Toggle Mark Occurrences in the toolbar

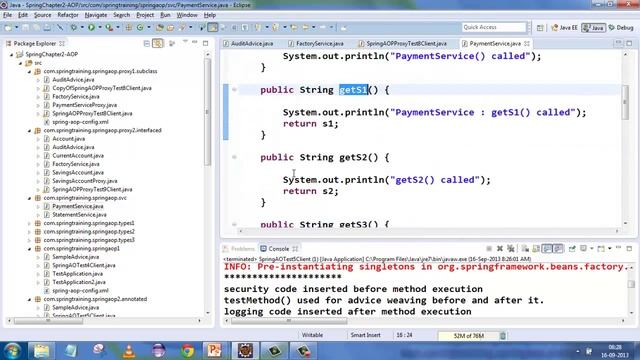tap(213, 27)
